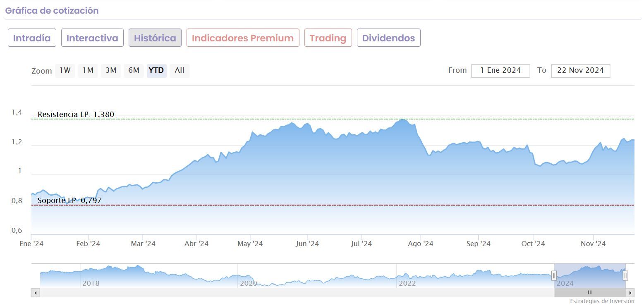Viewport: 644px width, 306px height.
Task: Select the YTD zoom option
Action: point(156,70)
